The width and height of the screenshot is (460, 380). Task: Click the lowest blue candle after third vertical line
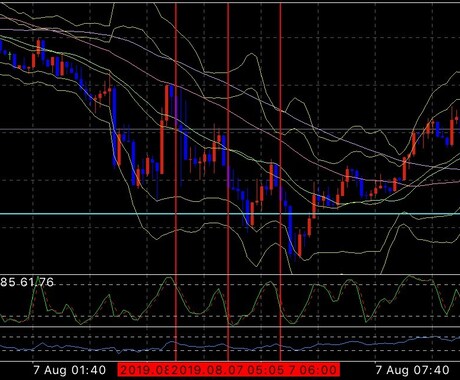[x=290, y=230]
